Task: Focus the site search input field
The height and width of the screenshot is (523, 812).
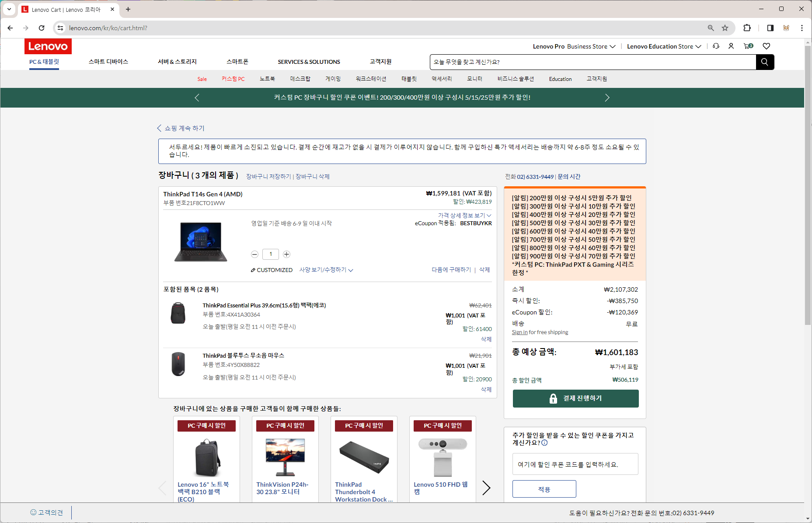Action: point(593,62)
